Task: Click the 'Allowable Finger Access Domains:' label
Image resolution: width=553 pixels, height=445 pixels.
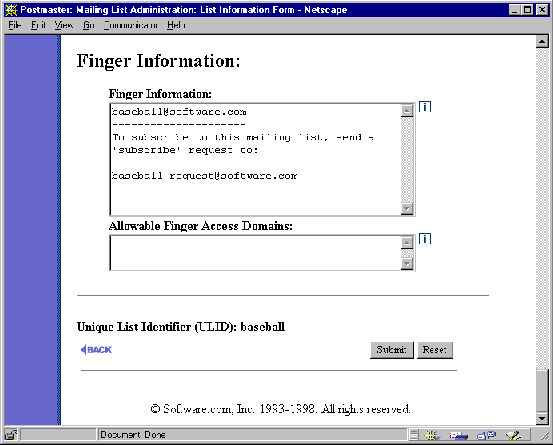Action: pos(201,226)
